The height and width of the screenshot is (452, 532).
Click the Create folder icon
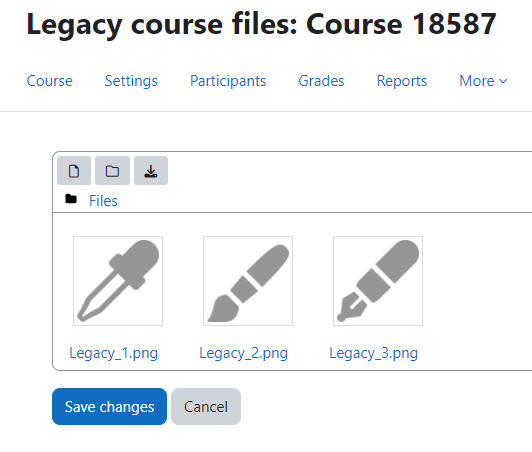pos(112,171)
